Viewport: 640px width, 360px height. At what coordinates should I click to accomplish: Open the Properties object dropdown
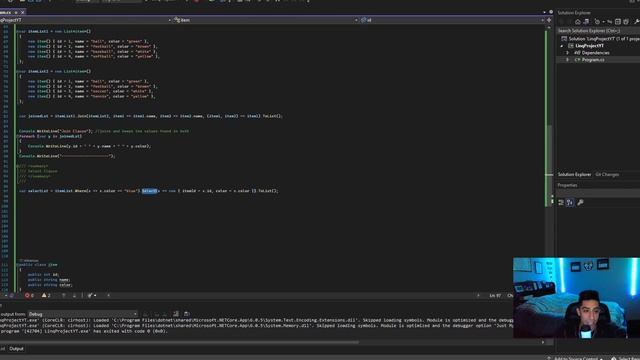point(598,193)
